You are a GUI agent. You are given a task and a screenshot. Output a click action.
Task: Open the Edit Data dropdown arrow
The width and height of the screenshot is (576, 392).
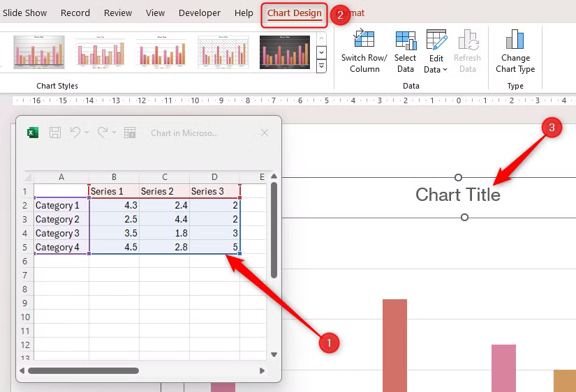pos(445,69)
